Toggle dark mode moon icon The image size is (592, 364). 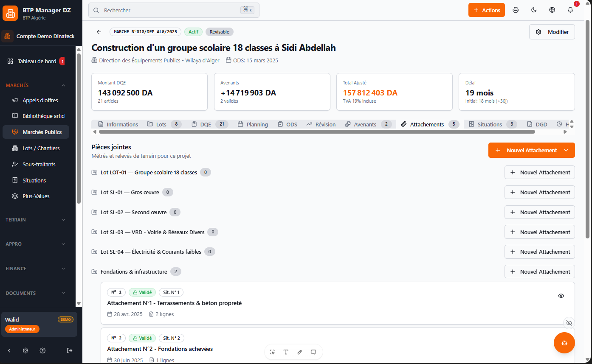pyautogui.click(x=534, y=10)
